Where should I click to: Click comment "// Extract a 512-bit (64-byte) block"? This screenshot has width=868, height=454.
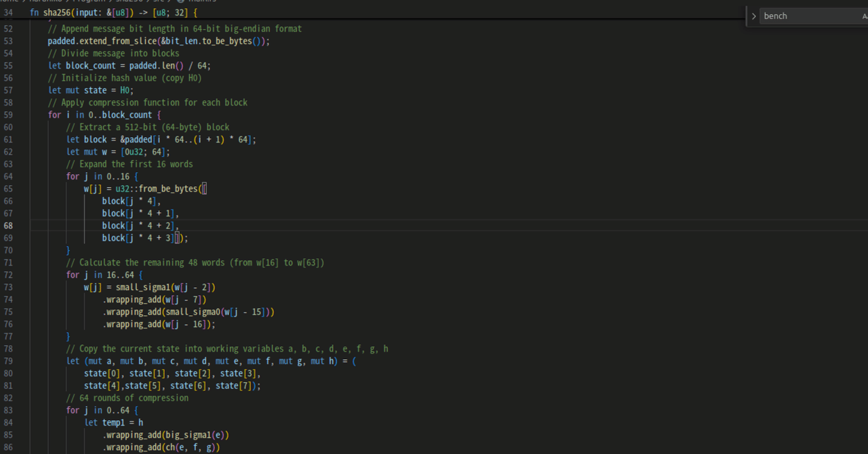[x=148, y=127]
